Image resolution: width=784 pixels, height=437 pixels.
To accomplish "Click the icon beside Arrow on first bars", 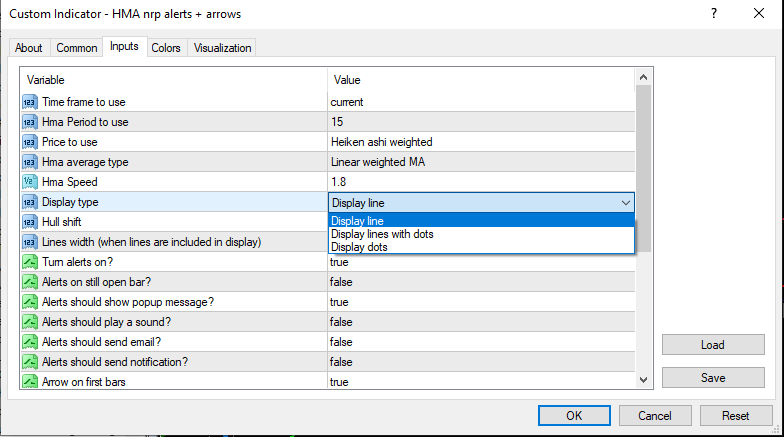I will pyautogui.click(x=29, y=382).
